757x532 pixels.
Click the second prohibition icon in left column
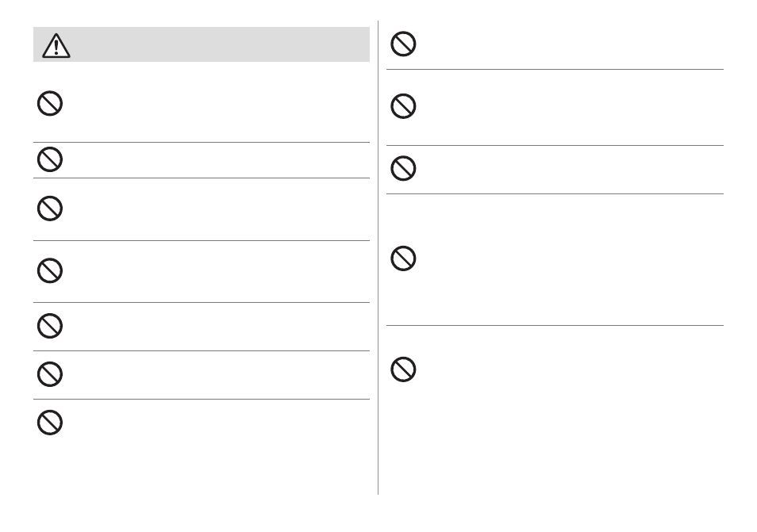50,159
